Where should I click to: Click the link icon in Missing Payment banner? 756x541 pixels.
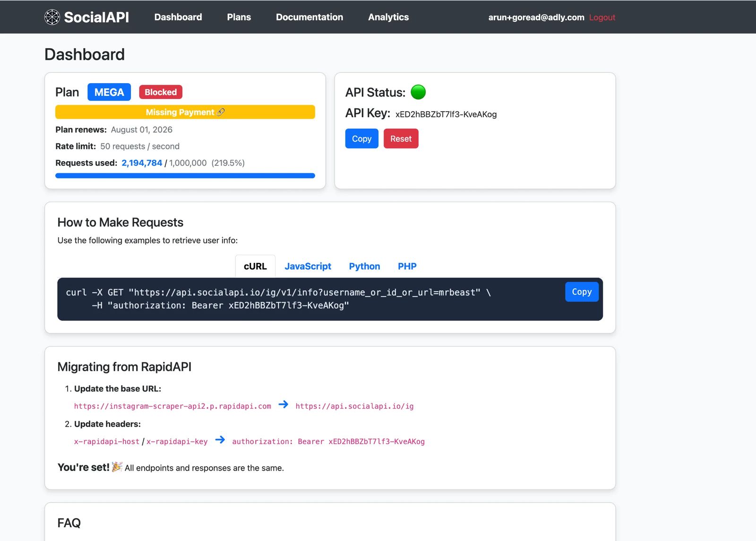[x=221, y=112]
